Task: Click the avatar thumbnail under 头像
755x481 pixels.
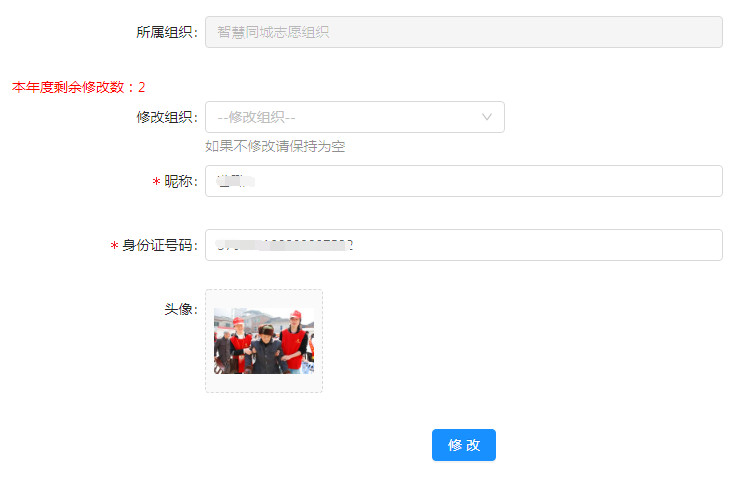Action: coord(264,341)
